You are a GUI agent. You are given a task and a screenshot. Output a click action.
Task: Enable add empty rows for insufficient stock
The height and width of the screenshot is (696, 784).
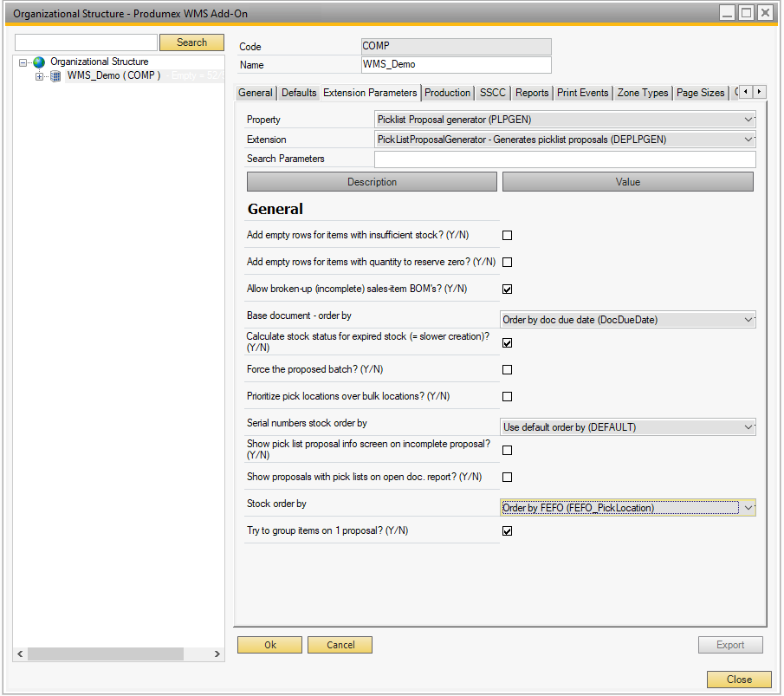pos(508,235)
